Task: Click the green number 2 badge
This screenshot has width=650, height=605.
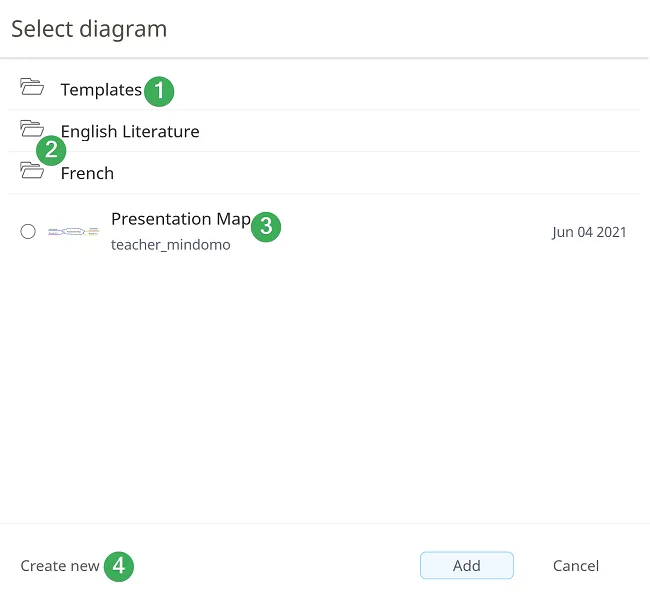Action: point(51,151)
